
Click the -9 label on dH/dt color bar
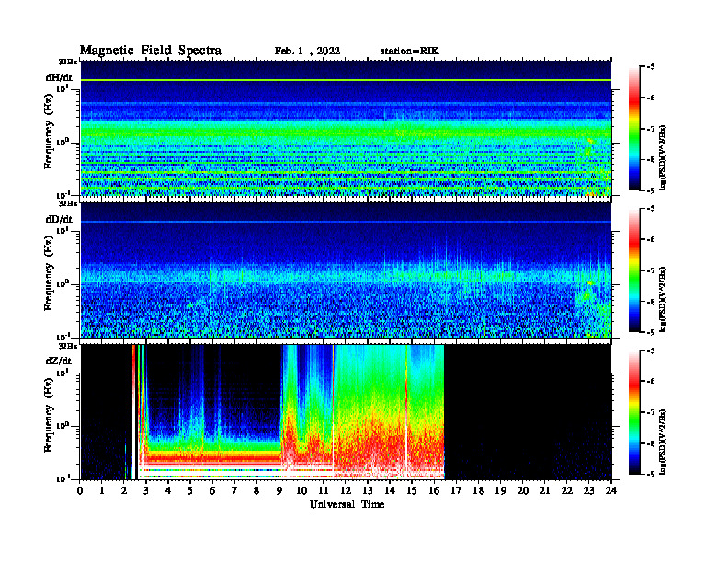coord(651,190)
